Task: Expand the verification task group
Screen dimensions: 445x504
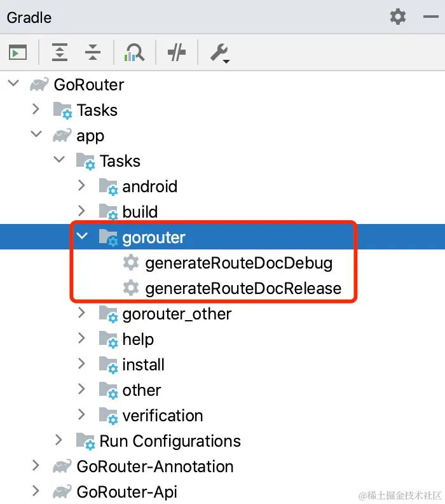Action: [x=81, y=415]
